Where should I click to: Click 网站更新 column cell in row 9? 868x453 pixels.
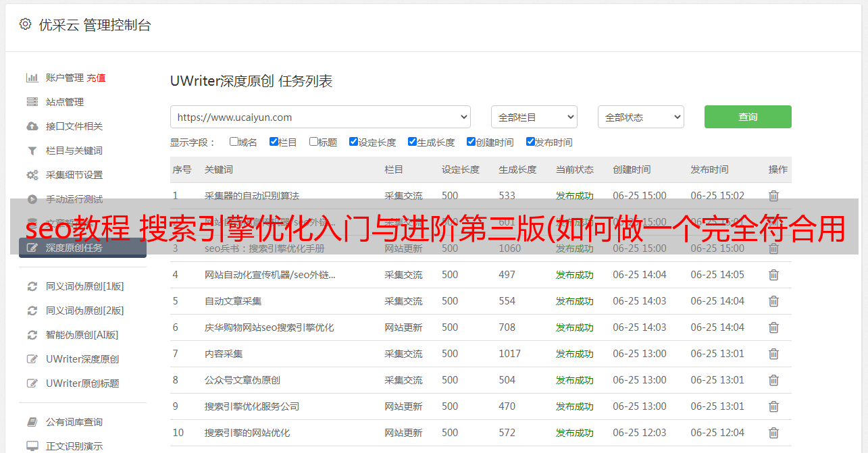coord(403,406)
